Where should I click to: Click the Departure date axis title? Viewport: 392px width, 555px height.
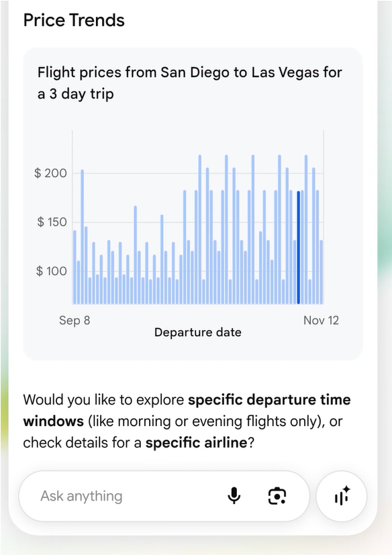197,332
